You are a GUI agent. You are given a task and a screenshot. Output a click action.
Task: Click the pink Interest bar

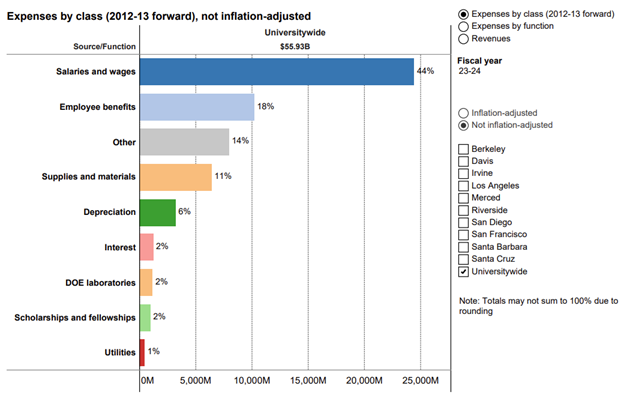[x=146, y=247]
